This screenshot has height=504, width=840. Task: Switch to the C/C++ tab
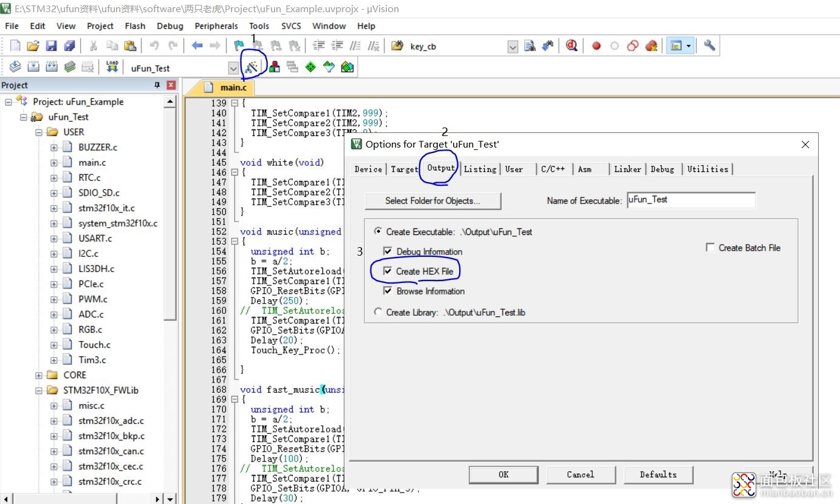click(553, 169)
